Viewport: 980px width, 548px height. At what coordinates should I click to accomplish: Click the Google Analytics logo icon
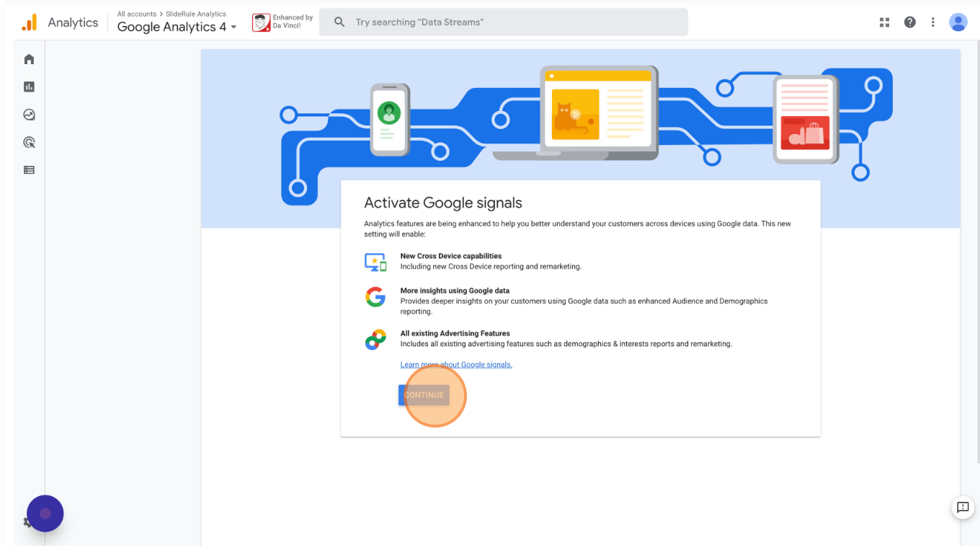point(29,22)
